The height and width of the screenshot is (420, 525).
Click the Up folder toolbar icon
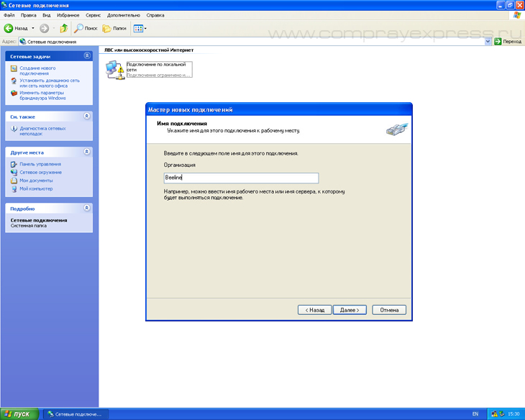click(63, 28)
